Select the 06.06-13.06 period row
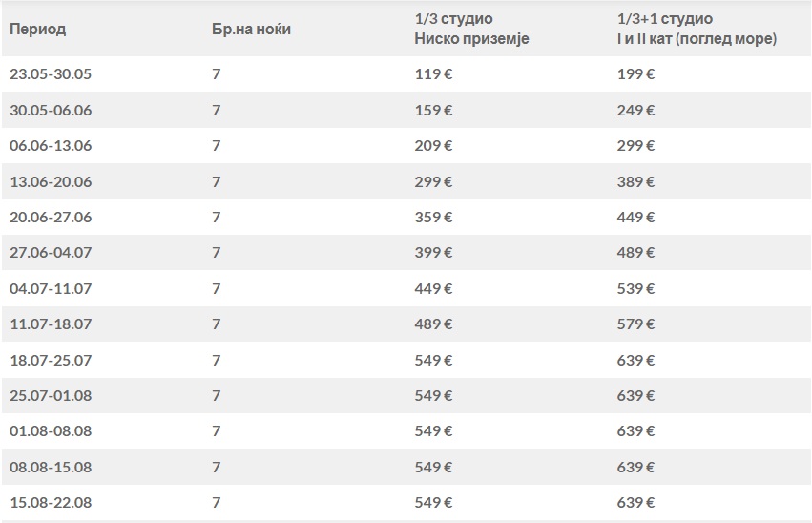Viewport: 812px width, 523px height. (x=51, y=145)
